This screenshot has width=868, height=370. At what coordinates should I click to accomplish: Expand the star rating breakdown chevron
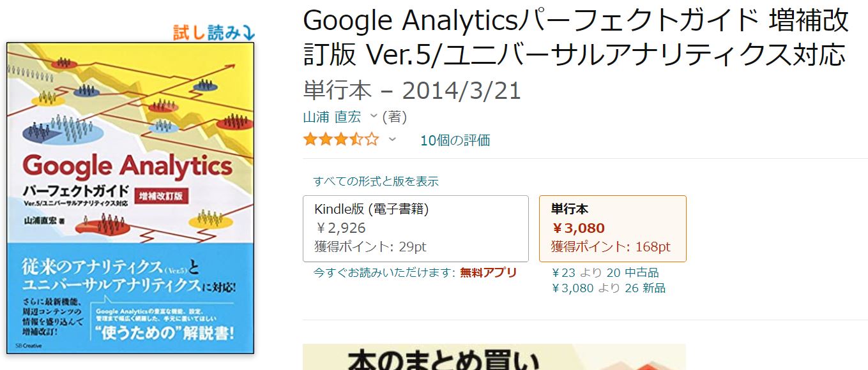[x=392, y=140]
